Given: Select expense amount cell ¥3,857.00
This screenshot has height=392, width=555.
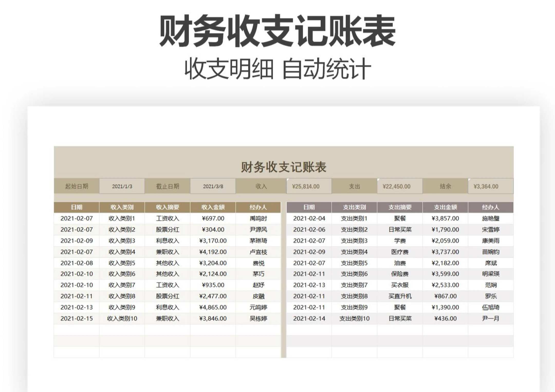Looking at the screenshot, I should pos(445,218).
